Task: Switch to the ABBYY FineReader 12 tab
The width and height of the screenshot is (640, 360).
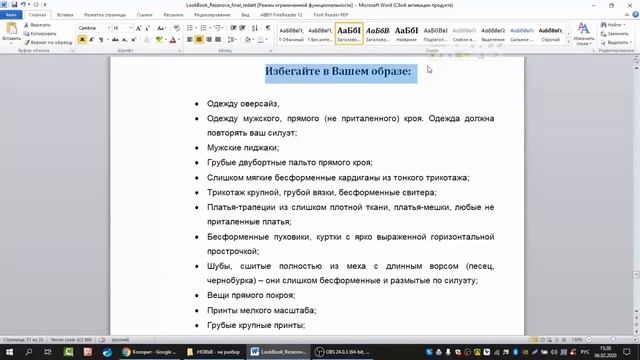Action: tap(281, 15)
